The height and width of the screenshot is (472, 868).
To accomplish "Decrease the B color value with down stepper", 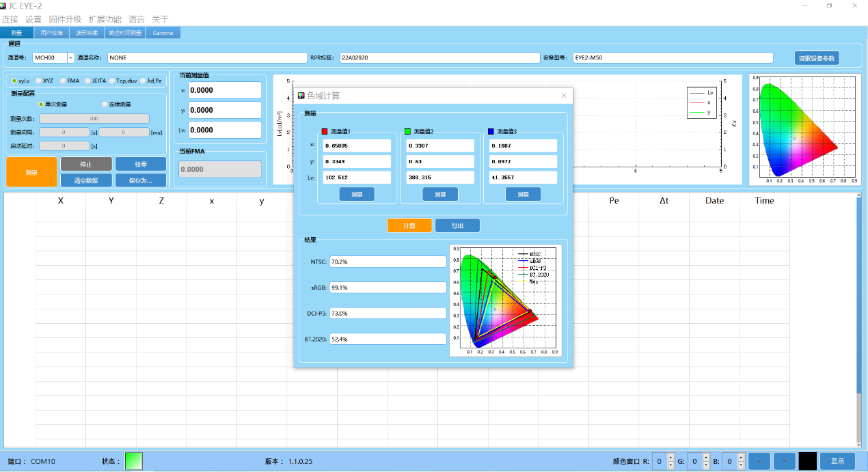I will [x=742, y=465].
